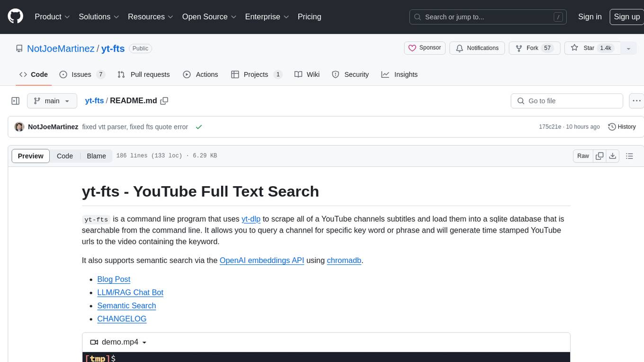This screenshot has width=644, height=362.
Task: Switch to the Insights tab
Action: (x=400, y=74)
